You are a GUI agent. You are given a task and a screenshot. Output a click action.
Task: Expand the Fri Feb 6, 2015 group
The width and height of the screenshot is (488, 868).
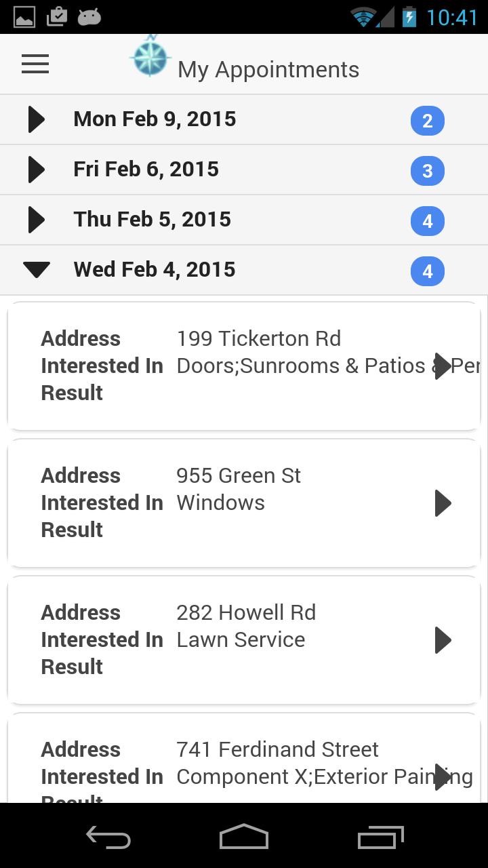37,170
